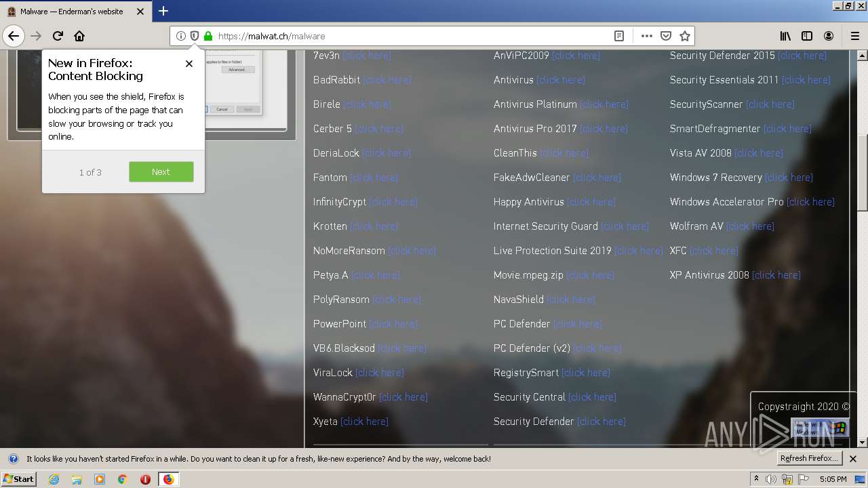Reload the current page
Viewport: 868px width, 488px height.
[58, 36]
